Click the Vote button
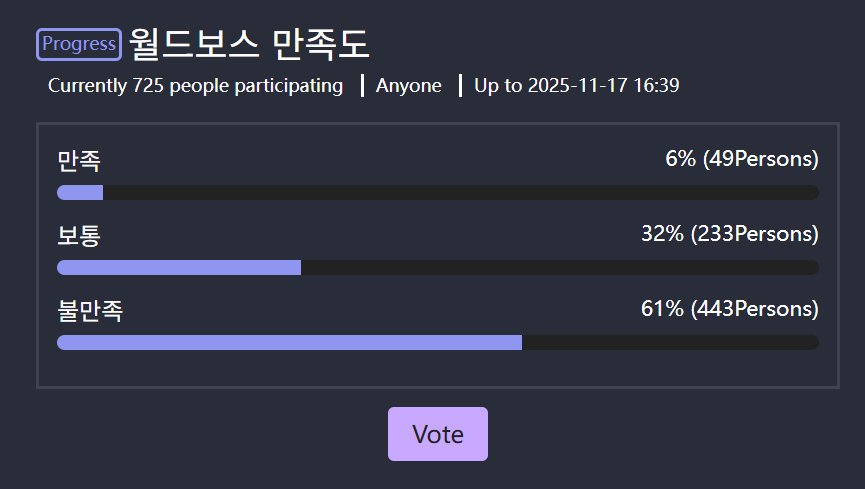 (x=438, y=434)
